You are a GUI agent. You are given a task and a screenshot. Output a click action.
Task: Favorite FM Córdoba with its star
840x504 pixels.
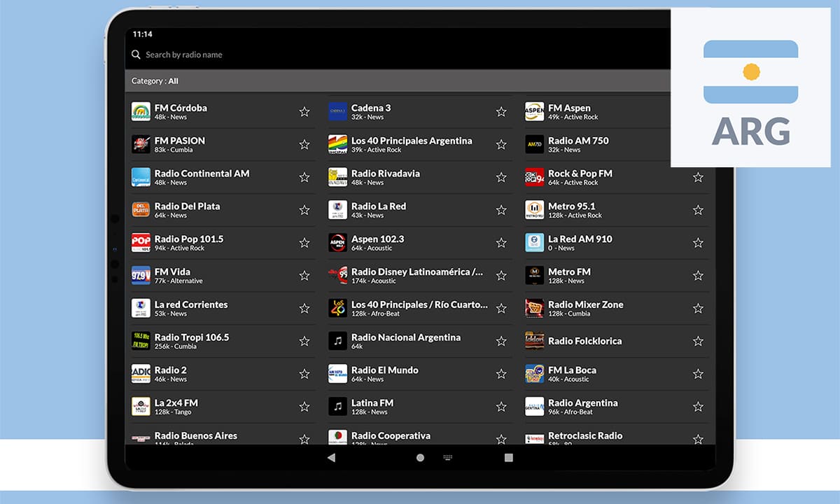(304, 112)
